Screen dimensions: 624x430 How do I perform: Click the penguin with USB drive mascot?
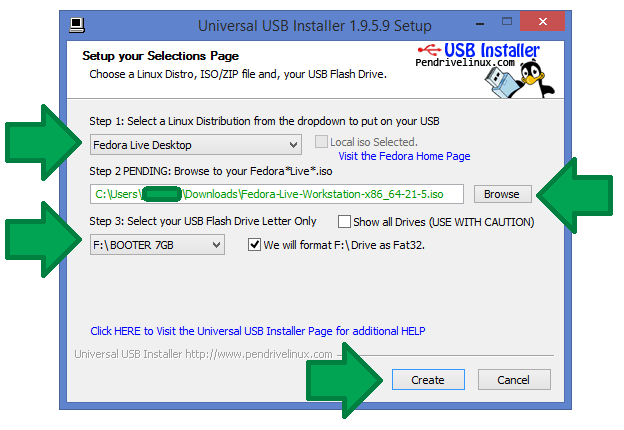coord(520,79)
